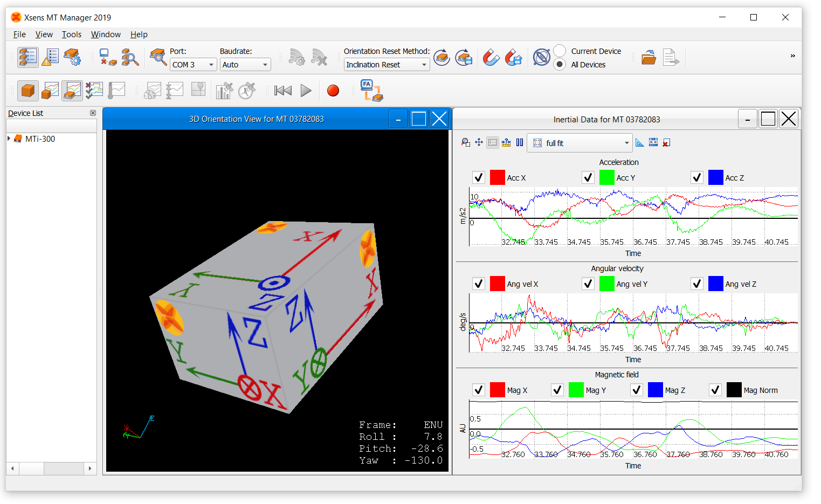Open the View menu
Image resolution: width=821 pixels, height=504 pixels.
click(x=44, y=34)
